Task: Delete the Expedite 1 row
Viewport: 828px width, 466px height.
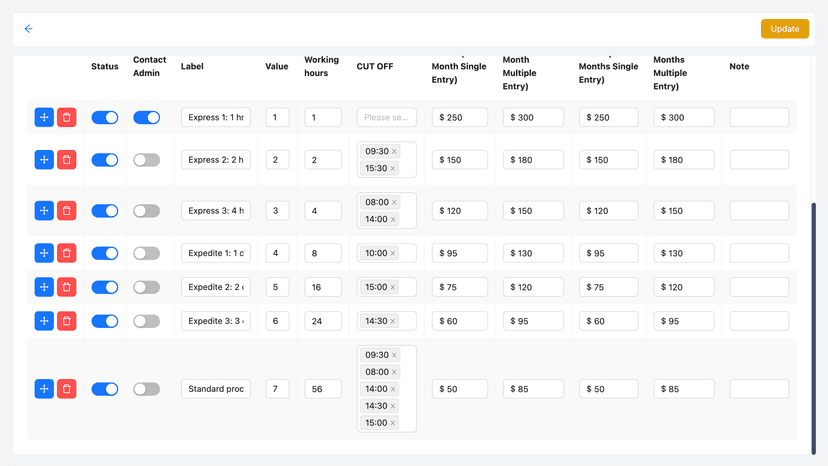Action: click(x=67, y=253)
